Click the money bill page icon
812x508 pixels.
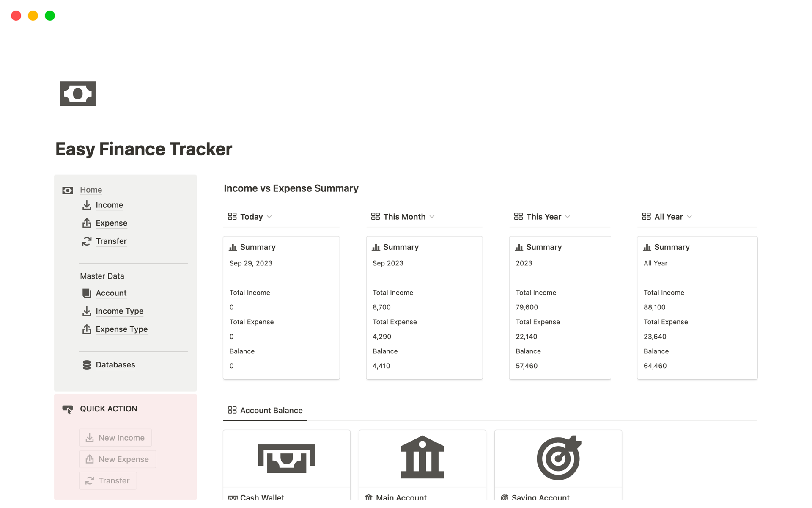(x=78, y=94)
